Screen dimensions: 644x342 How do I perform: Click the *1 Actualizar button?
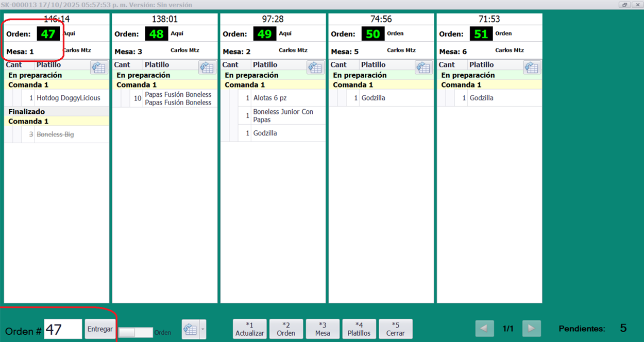pos(250,329)
